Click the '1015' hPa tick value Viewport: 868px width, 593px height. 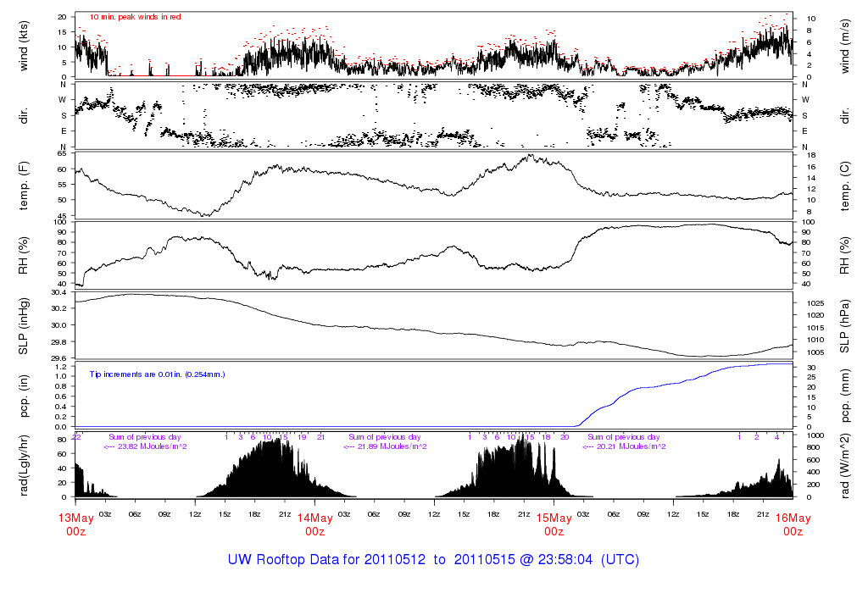click(x=815, y=328)
